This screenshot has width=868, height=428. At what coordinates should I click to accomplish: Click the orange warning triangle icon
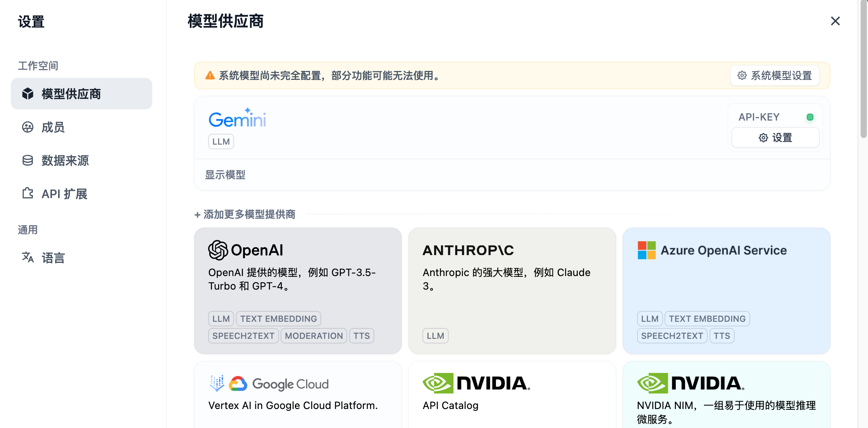(210, 76)
